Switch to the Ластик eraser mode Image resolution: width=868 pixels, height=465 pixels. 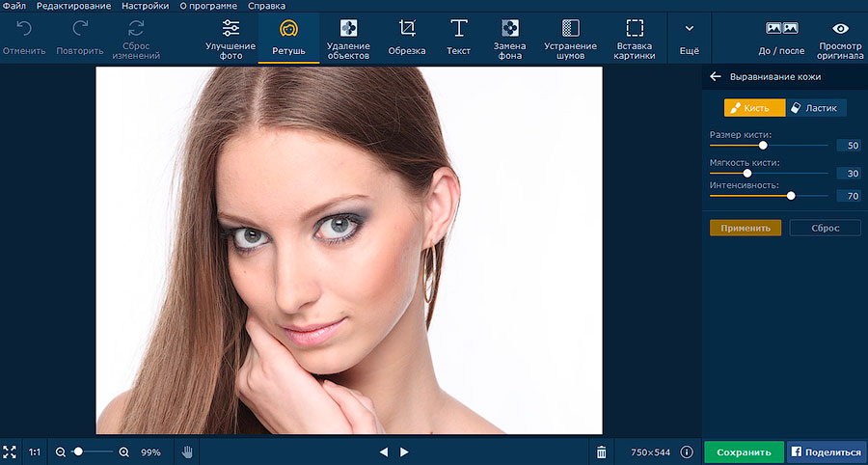pos(816,108)
